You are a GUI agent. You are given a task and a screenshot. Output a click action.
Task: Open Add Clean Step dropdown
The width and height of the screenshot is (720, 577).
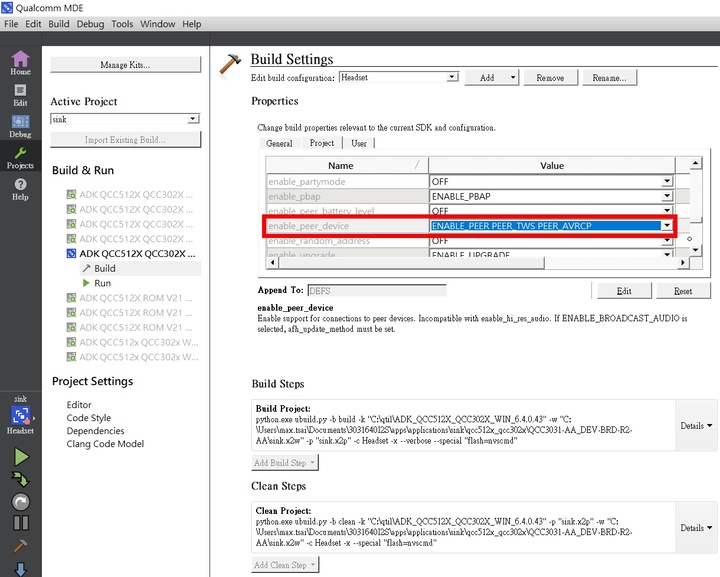point(285,565)
